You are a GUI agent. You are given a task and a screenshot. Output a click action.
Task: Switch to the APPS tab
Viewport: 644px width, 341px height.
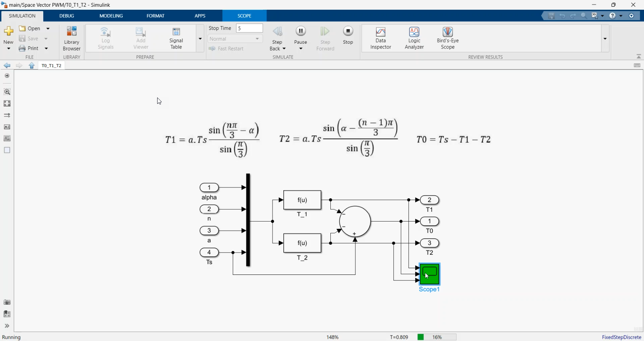200,16
